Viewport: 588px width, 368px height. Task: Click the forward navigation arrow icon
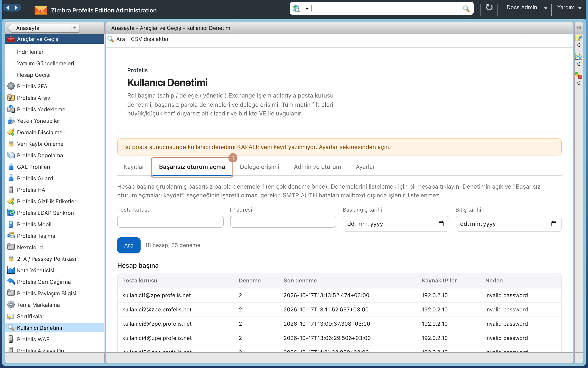[16, 8]
